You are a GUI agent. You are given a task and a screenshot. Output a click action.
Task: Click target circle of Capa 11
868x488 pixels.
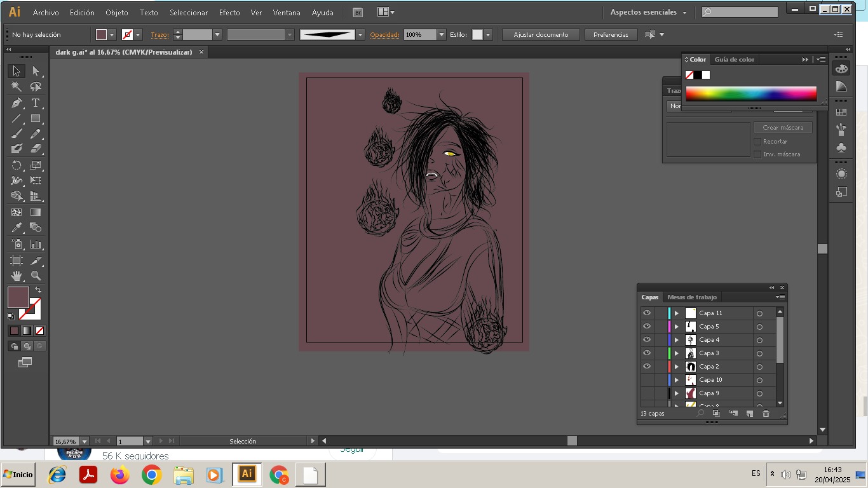tap(759, 313)
